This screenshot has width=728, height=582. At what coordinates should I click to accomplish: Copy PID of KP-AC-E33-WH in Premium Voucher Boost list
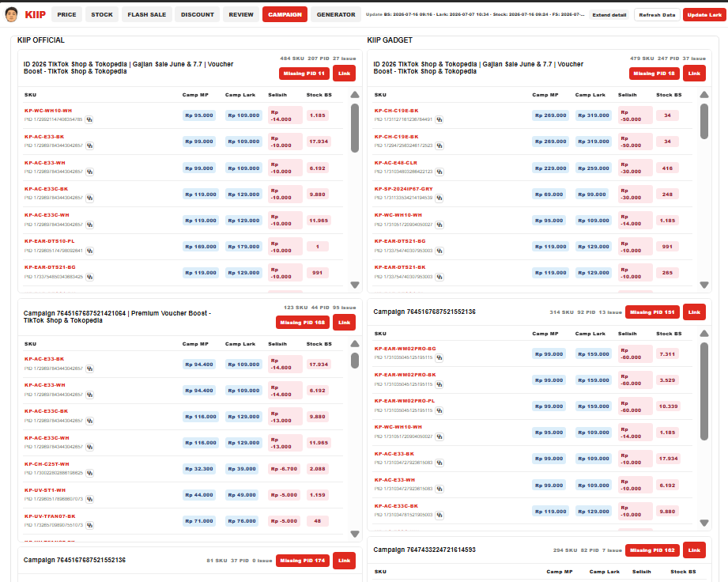tap(89, 395)
